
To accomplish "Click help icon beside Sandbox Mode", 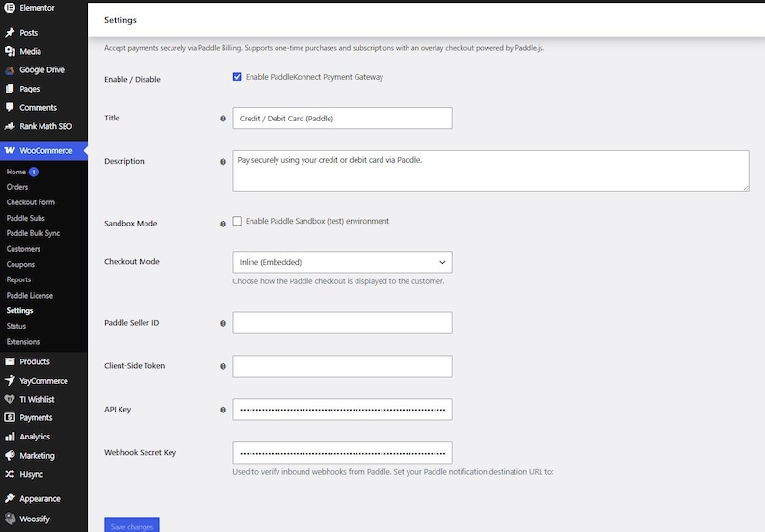I will 223,224.
